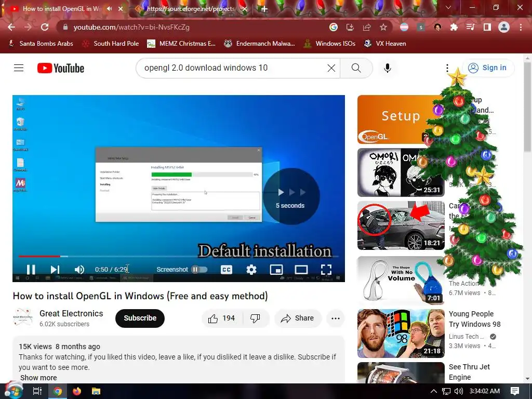Switch to theater mode
The height and width of the screenshot is (399, 532).
(301, 270)
